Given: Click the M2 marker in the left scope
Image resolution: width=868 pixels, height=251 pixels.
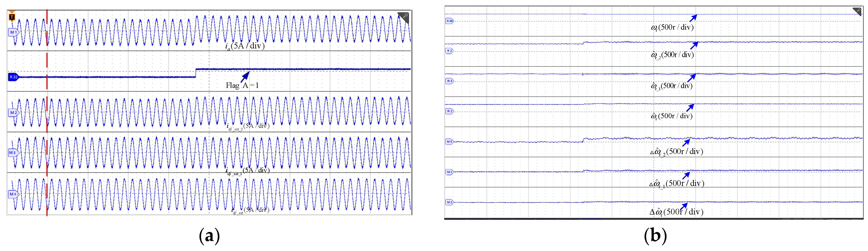Looking at the screenshot, I should click(x=13, y=113).
